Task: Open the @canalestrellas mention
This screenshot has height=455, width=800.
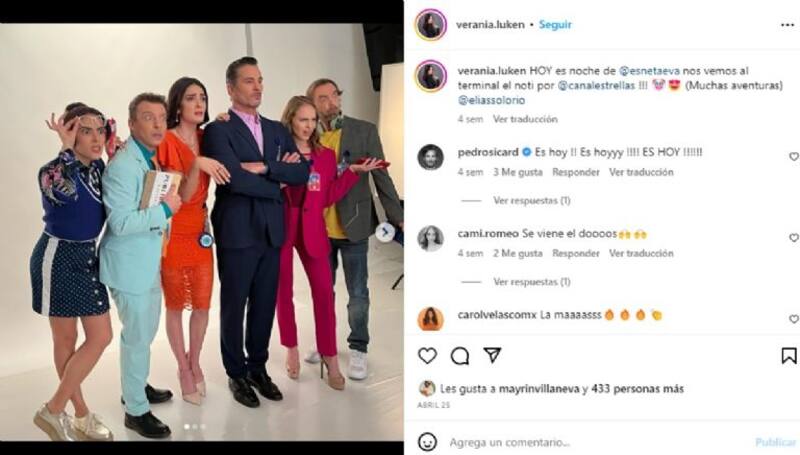Action: pos(596,86)
